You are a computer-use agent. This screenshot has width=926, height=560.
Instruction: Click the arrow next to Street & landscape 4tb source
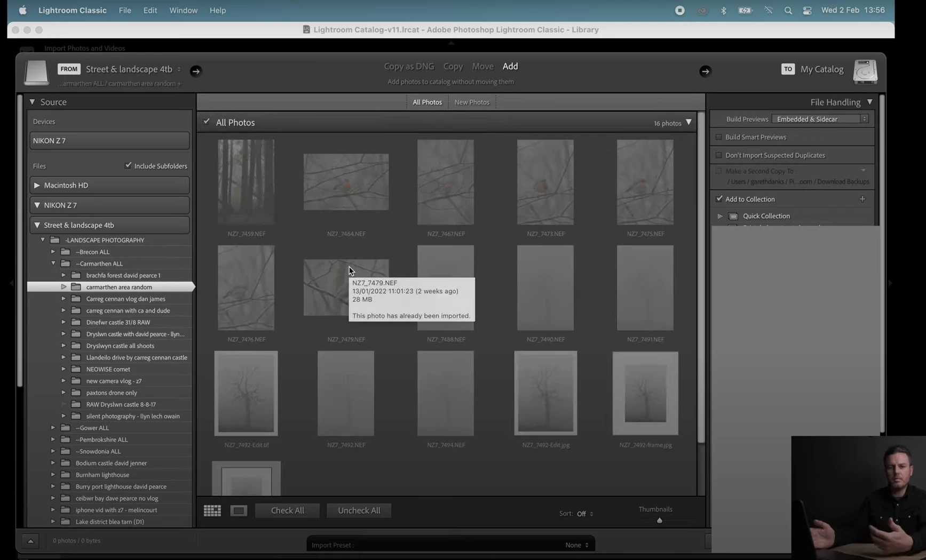pyautogui.click(x=196, y=71)
